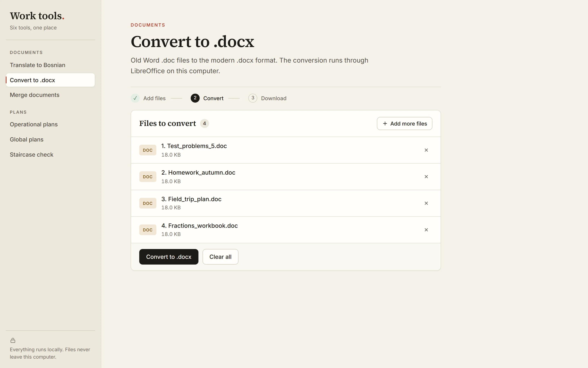Click the DOC badge for Test_problems_5.doc
Viewport: 588px width, 368px height.
(148, 150)
